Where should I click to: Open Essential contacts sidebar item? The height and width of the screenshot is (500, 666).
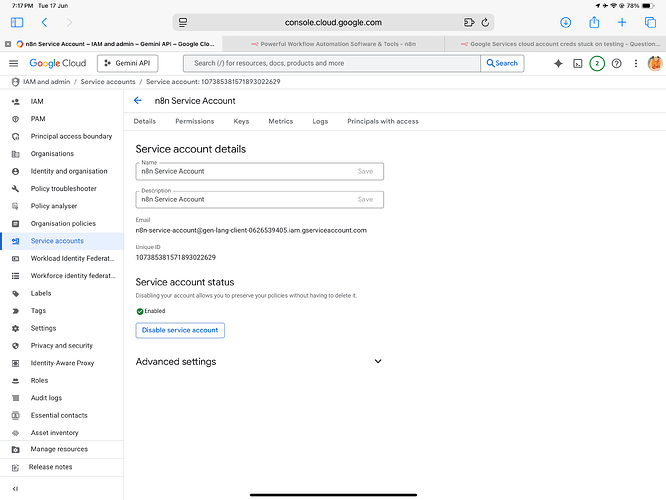point(62,415)
